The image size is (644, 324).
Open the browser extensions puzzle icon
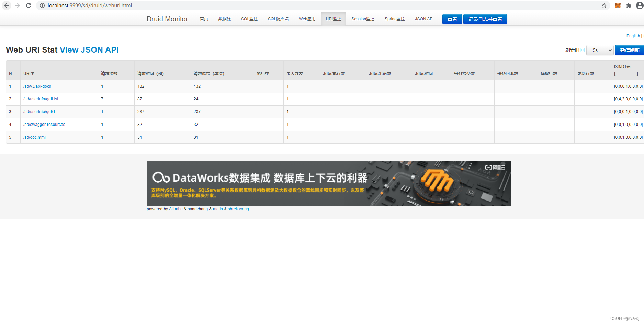(x=629, y=6)
